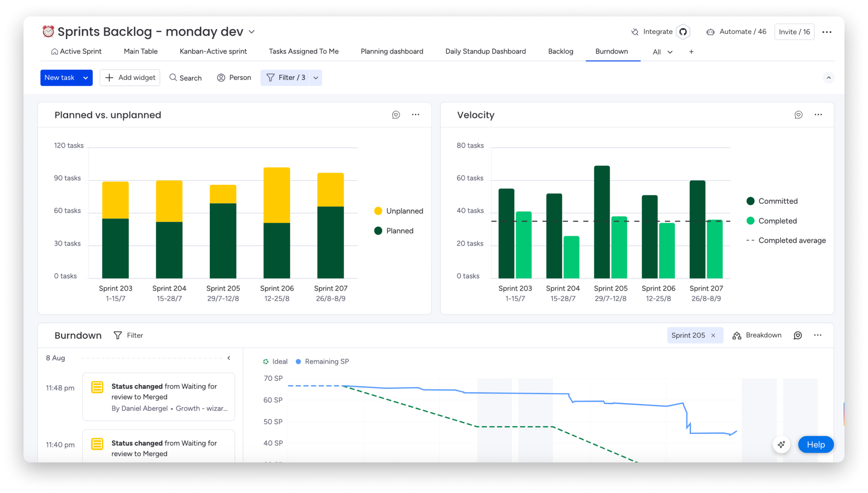Toggle the Committed legend series
The image size is (868, 493).
772,201
